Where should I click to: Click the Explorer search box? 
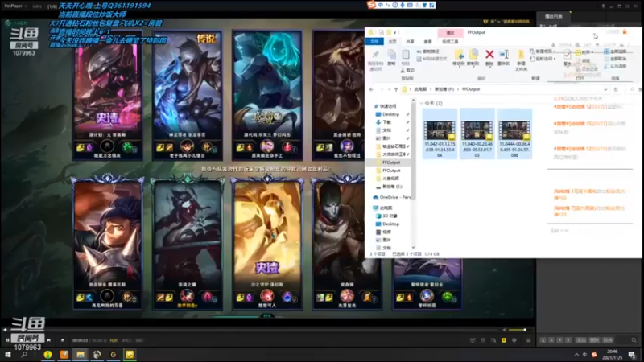click(x=634, y=89)
